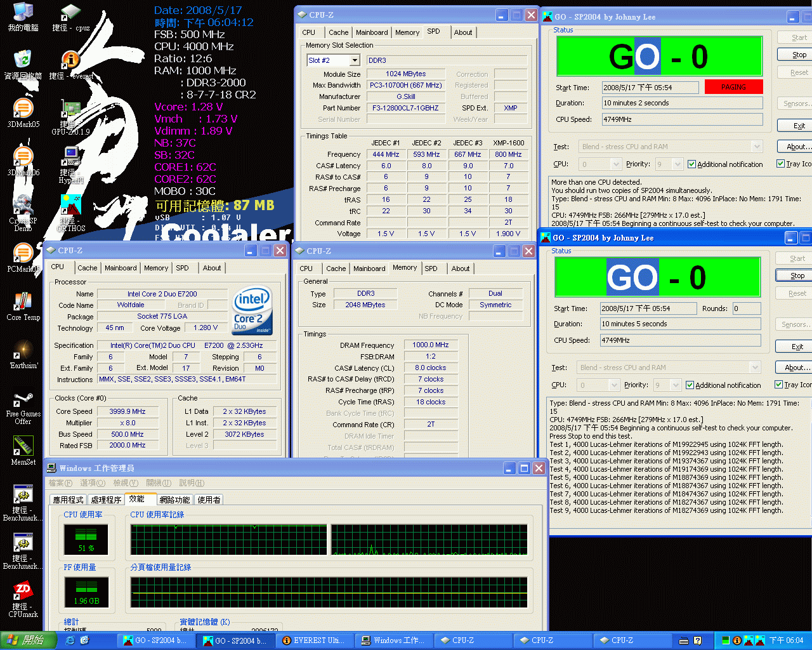Open Test dropdown in upper SP2004 window
The image size is (812, 650).
[756, 147]
